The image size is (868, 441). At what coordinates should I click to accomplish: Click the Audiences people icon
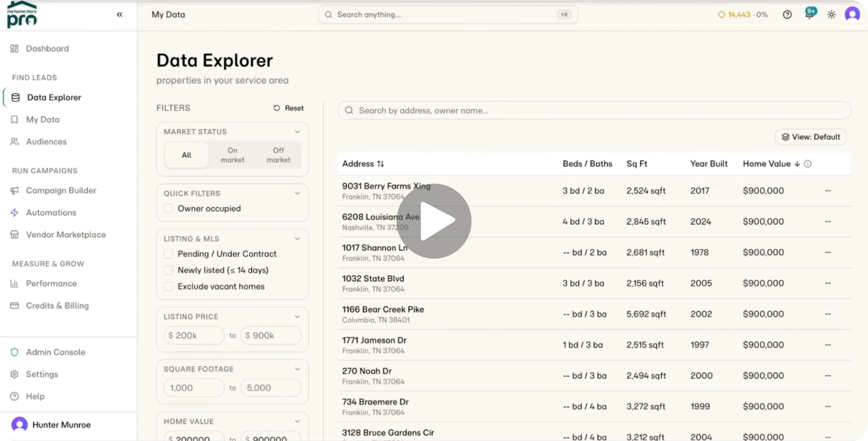tap(14, 142)
